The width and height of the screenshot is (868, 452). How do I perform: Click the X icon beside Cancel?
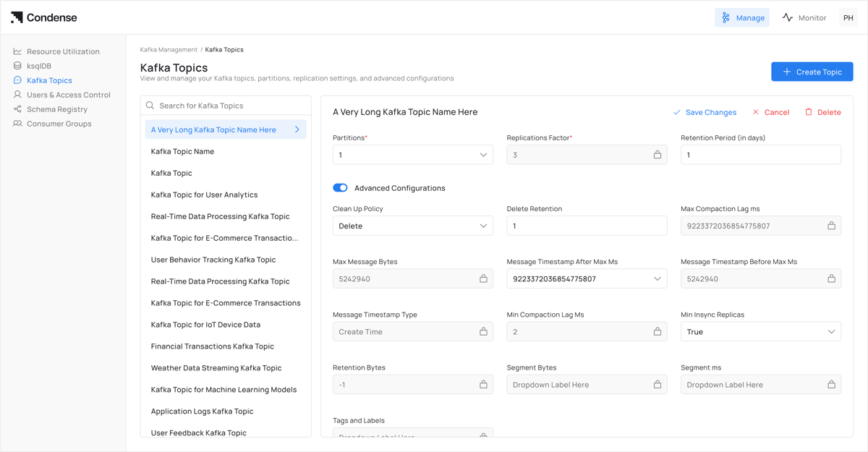coord(755,112)
